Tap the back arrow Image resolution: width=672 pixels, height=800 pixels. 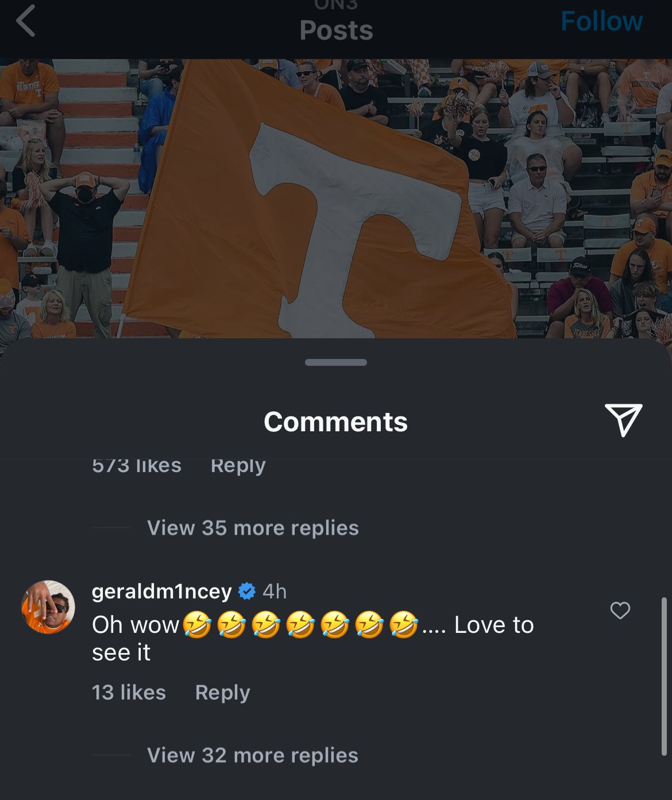pos(26,21)
